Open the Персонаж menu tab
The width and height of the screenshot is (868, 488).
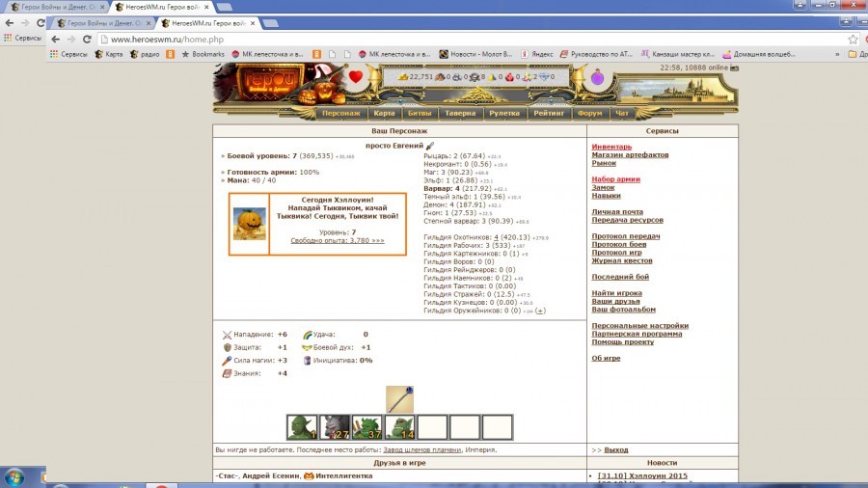341,113
